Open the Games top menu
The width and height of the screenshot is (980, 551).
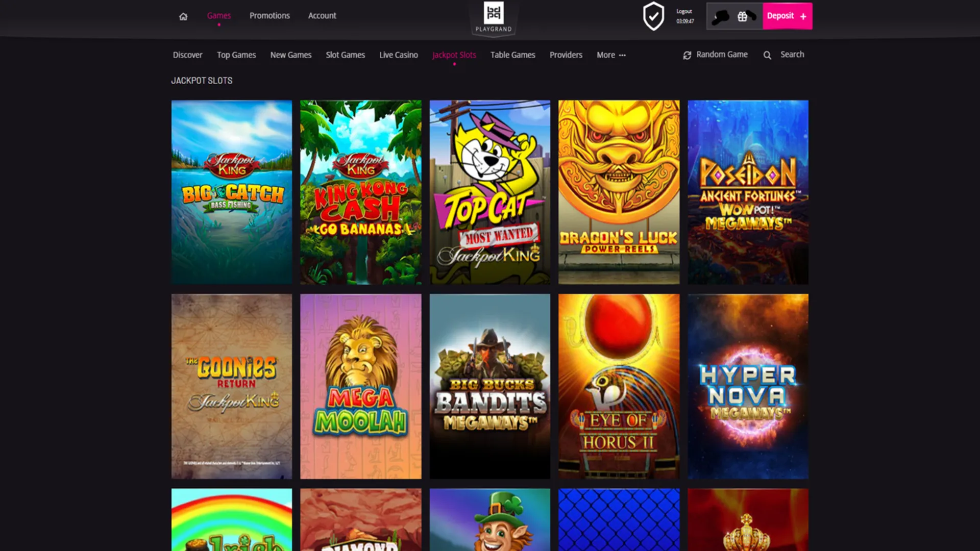pos(219,16)
